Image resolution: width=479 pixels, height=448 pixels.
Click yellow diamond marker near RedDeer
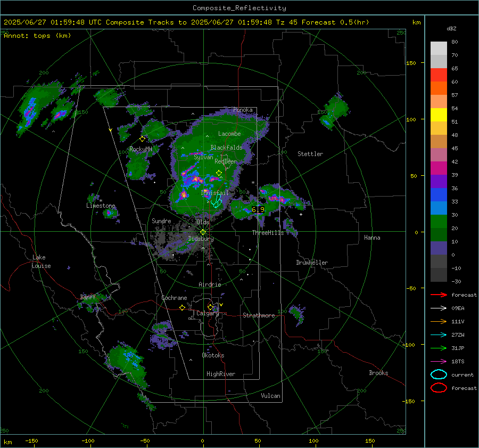[219, 173]
